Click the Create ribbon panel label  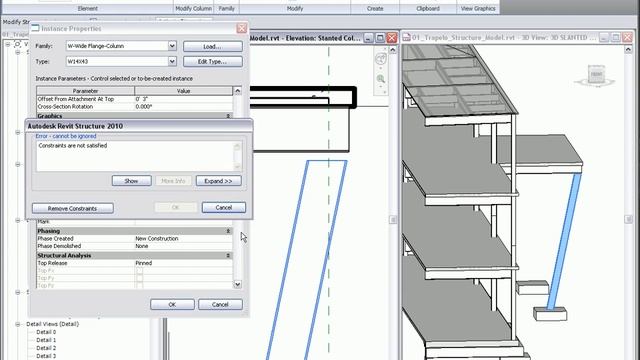point(375,8)
